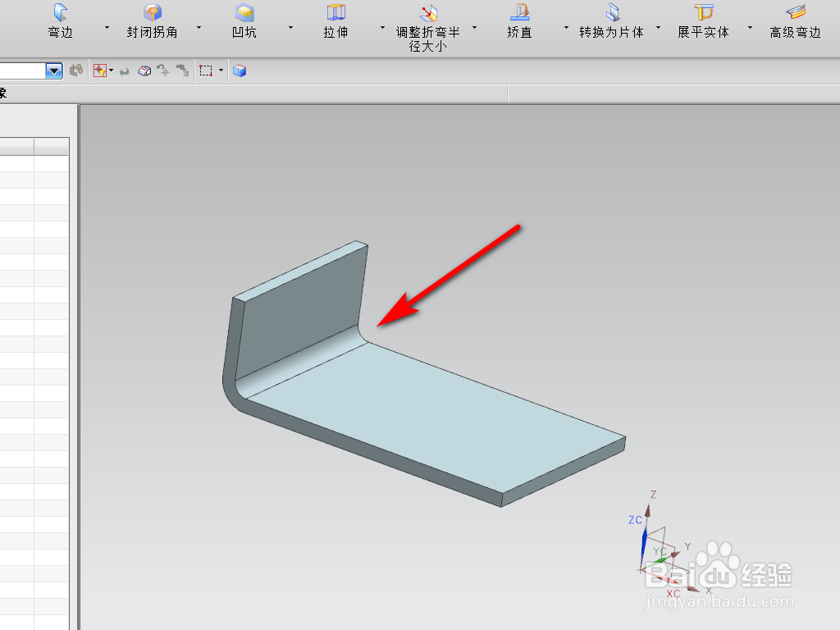
Task: Expand the 调整折弯半径大小 dropdown arrow
Action: click(x=475, y=27)
